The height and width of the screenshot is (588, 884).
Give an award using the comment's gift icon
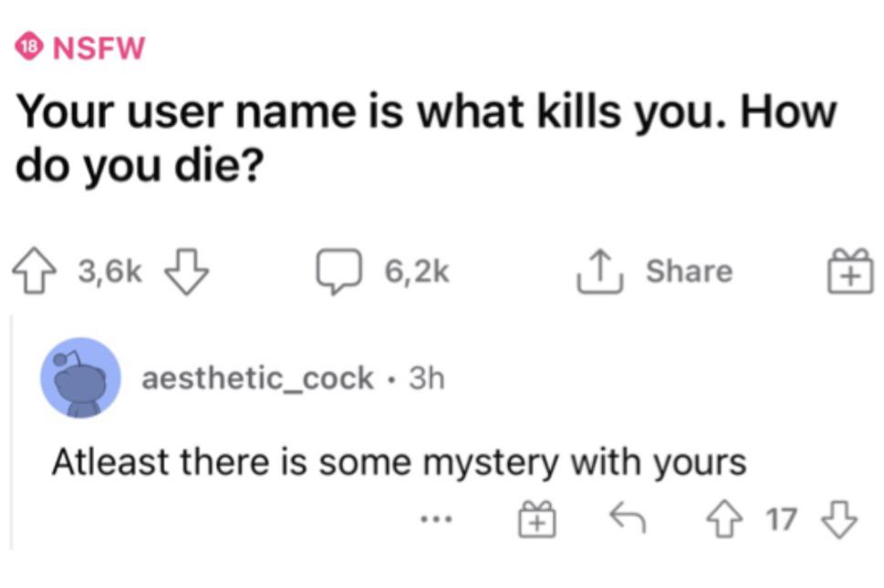coord(536,520)
